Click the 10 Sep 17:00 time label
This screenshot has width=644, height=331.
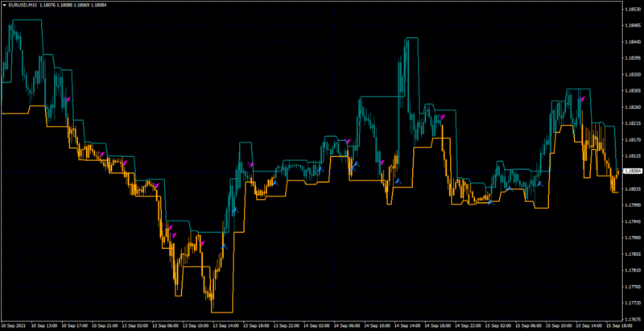75,325
